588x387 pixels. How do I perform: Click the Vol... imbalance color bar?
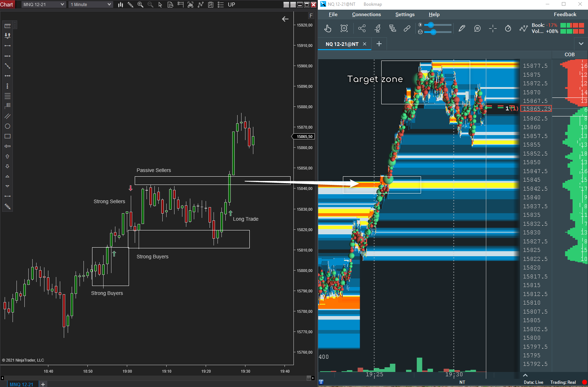(572, 32)
